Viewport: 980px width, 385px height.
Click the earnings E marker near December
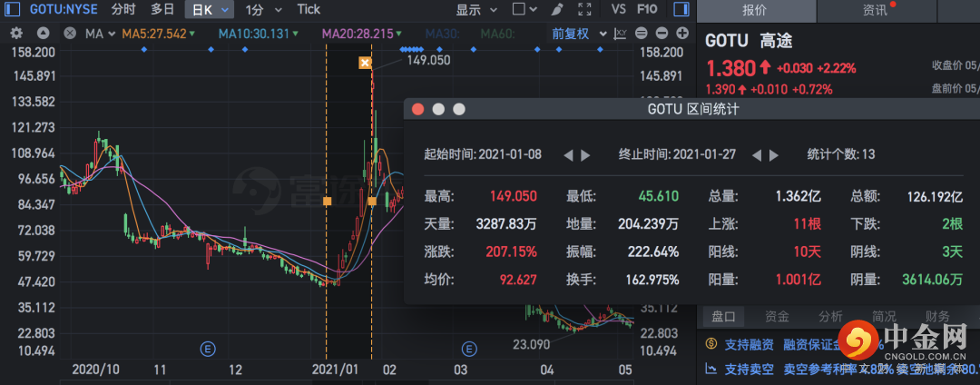pos(208,348)
